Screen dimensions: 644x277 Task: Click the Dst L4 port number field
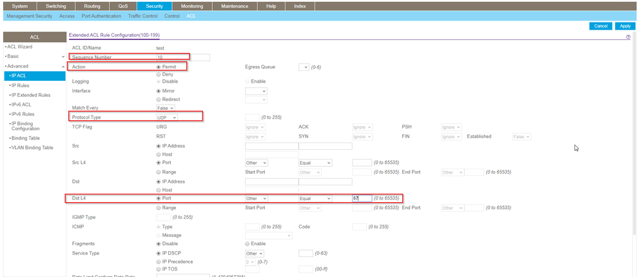(362, 198)
